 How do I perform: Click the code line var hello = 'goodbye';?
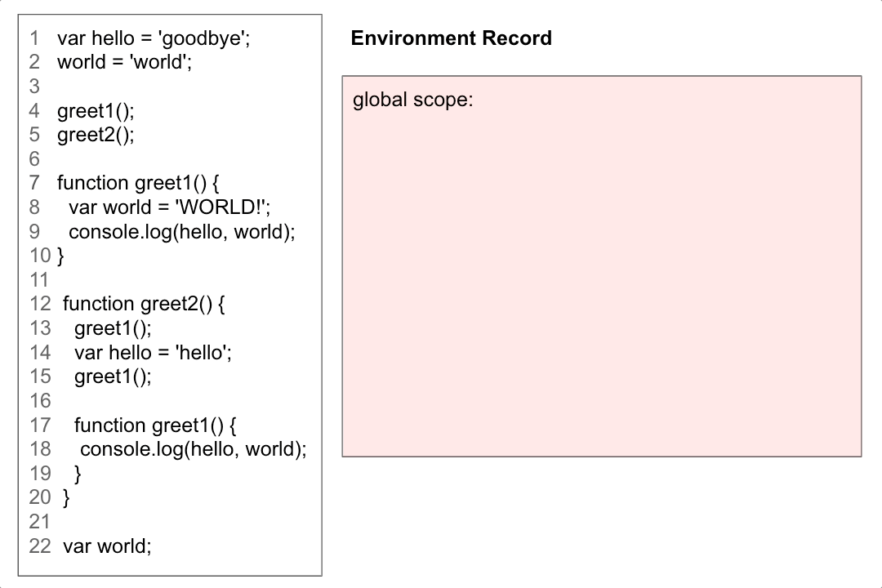154,38
